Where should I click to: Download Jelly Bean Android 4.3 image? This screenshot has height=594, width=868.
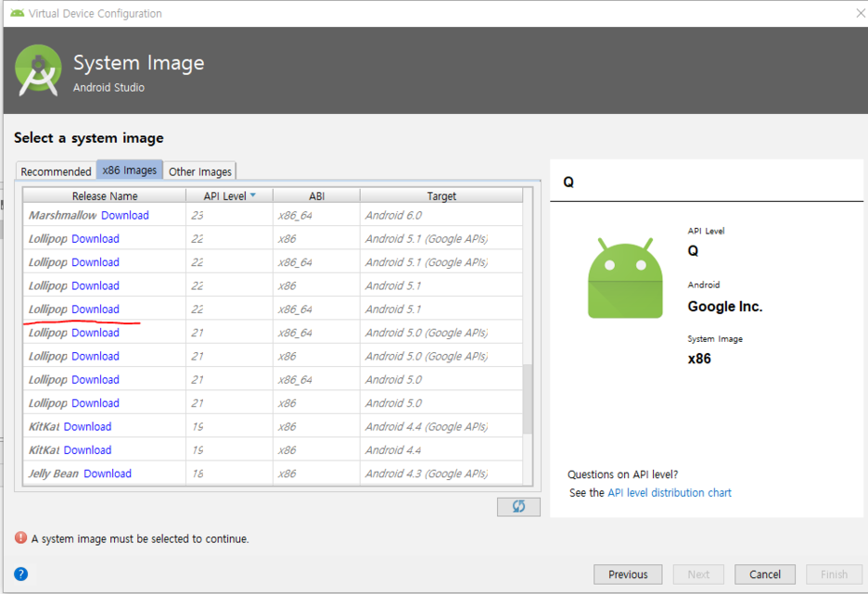point(108,474)
